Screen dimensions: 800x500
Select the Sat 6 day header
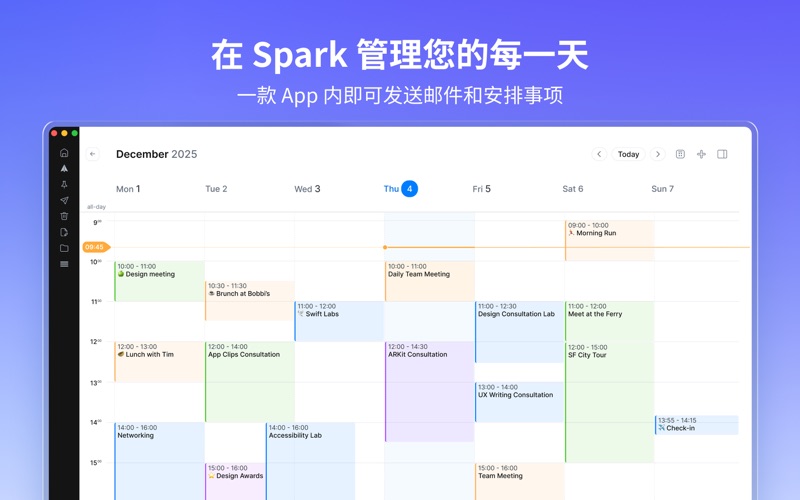tap(572, 189)
